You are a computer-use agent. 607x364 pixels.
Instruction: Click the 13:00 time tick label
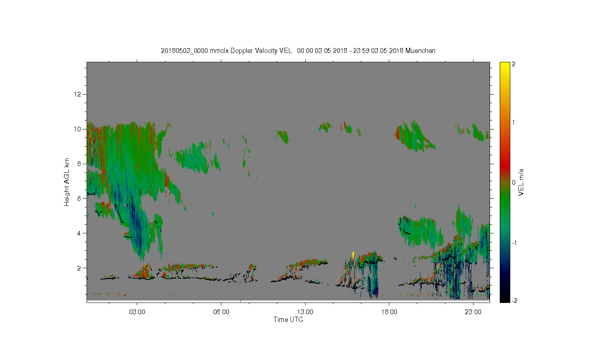pos(305,312)
